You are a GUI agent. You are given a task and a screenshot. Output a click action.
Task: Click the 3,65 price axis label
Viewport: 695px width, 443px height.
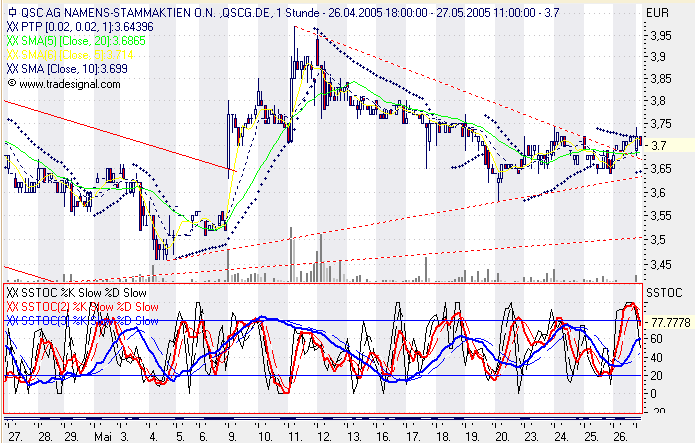pos(660,169)
